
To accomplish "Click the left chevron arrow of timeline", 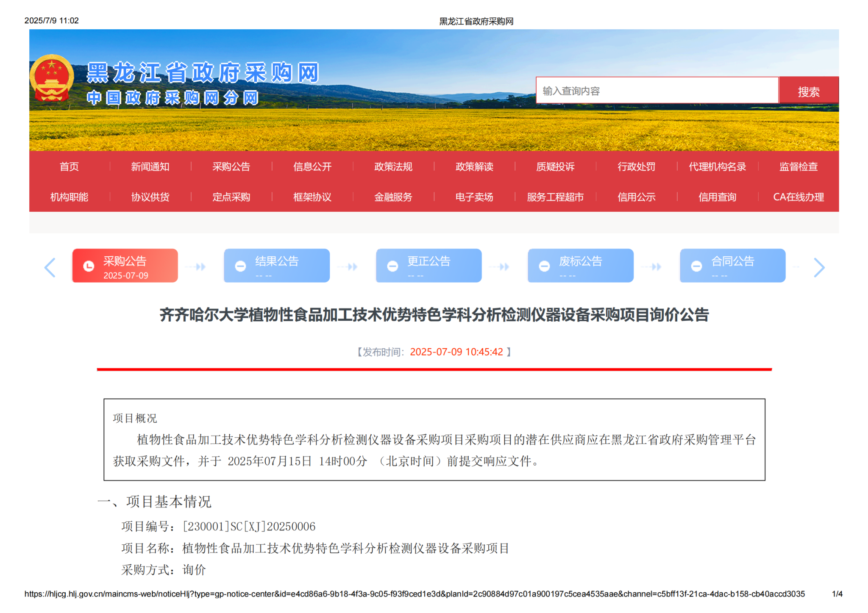I will click(x=50, y=267).
